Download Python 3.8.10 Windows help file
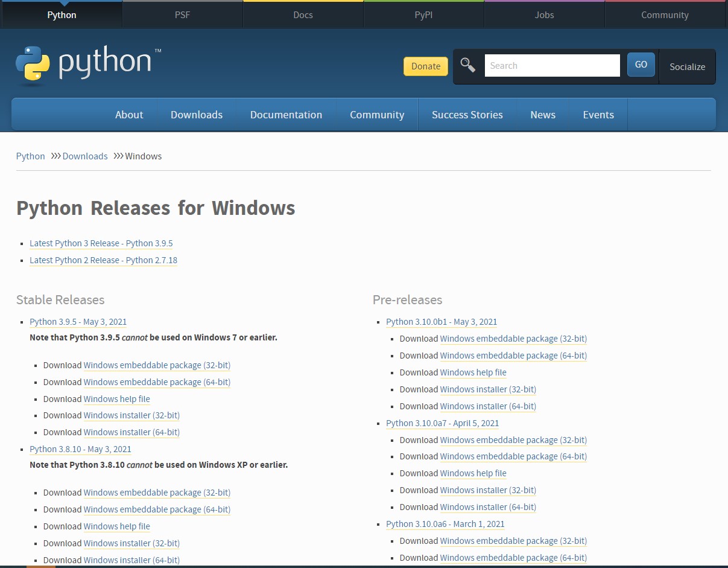The height and width of the screenshot is (568, 728). point(116,526)
